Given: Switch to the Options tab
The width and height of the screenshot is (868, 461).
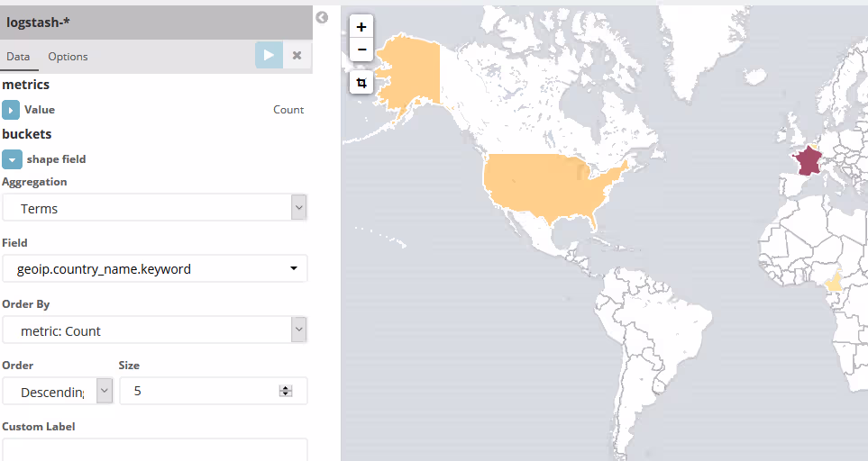Looking at the screenshot, I should [68, 57].
